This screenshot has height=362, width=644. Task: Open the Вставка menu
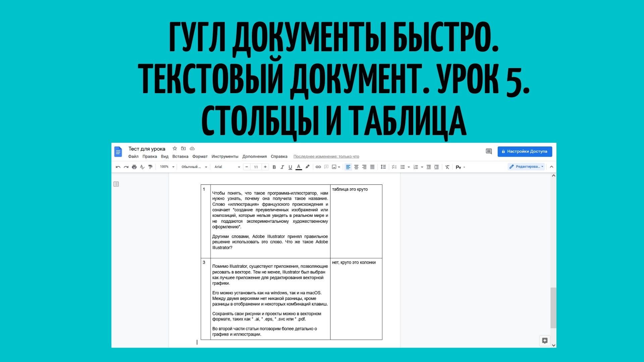point(180,157)
